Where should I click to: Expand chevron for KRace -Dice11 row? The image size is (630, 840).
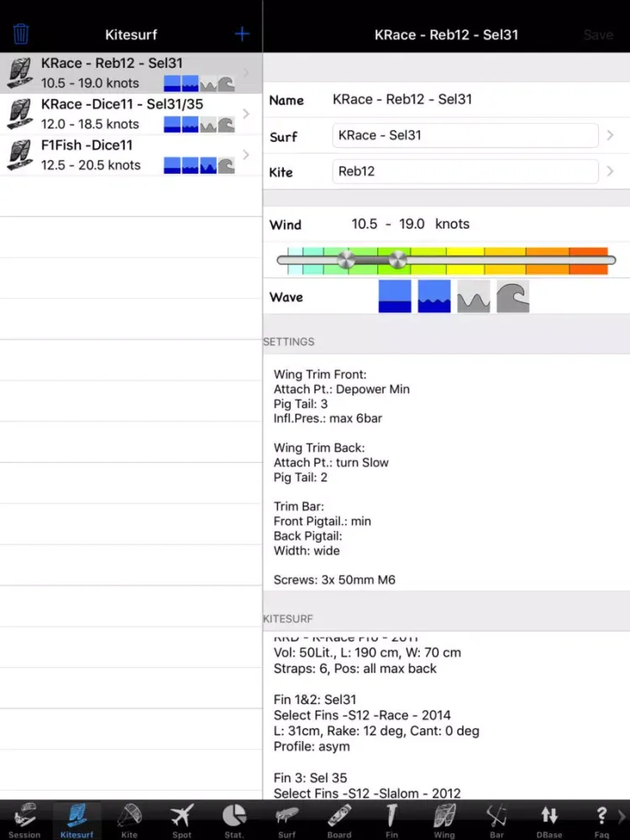click(246, 113)
